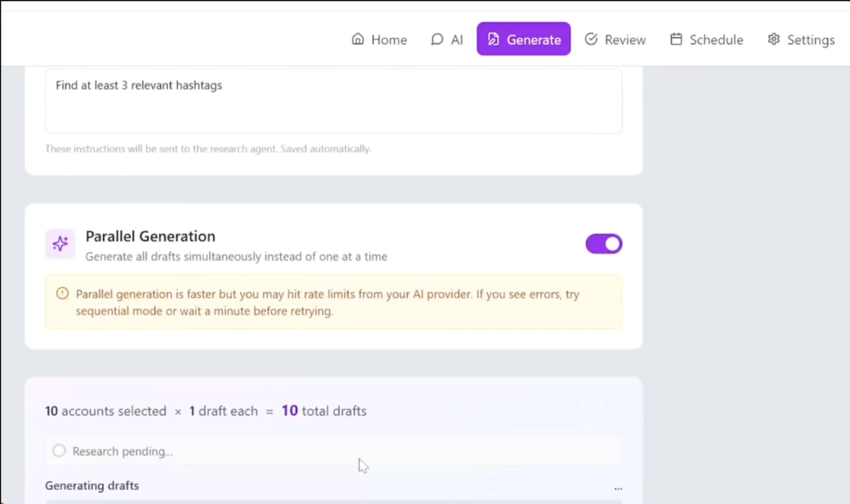Click the ellipsis beside Generating drafts
850x504 pixels.
(618, 488)
